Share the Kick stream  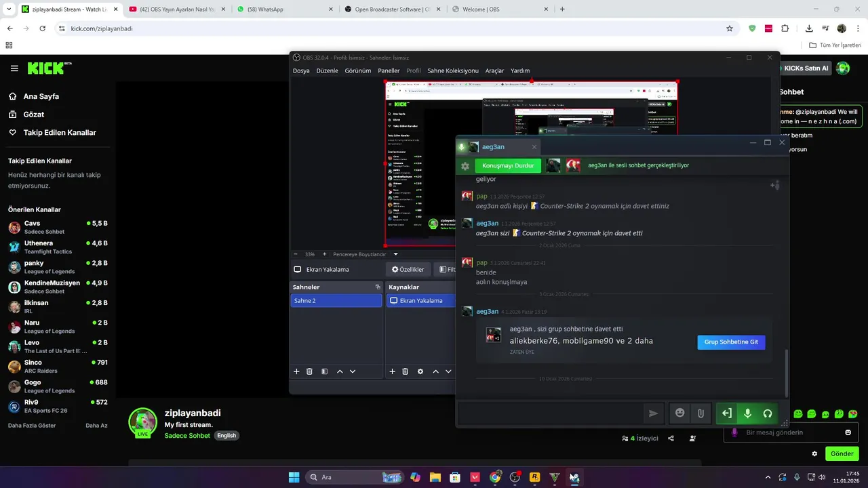tap(671, 439)
